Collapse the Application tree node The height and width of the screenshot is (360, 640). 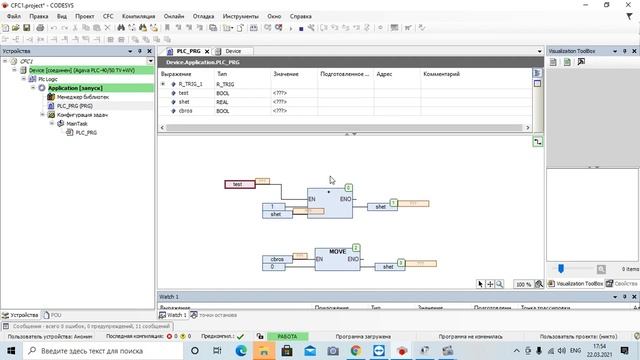(x=33, y=88)
